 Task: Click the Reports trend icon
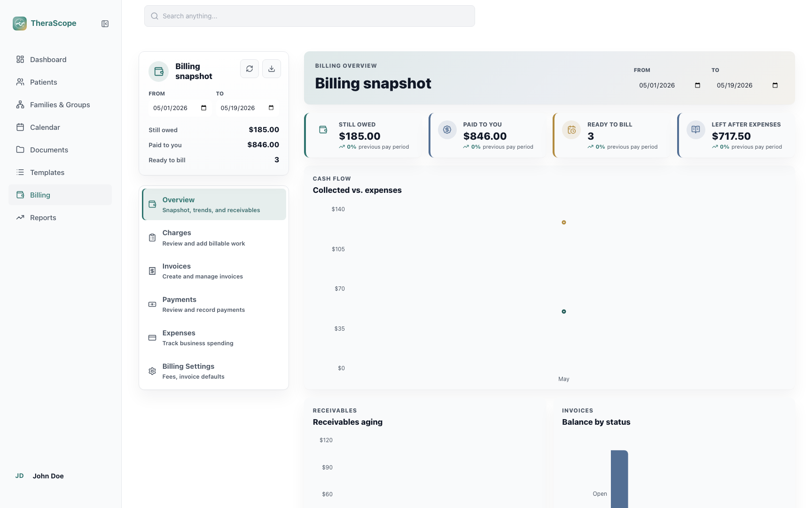20,217
